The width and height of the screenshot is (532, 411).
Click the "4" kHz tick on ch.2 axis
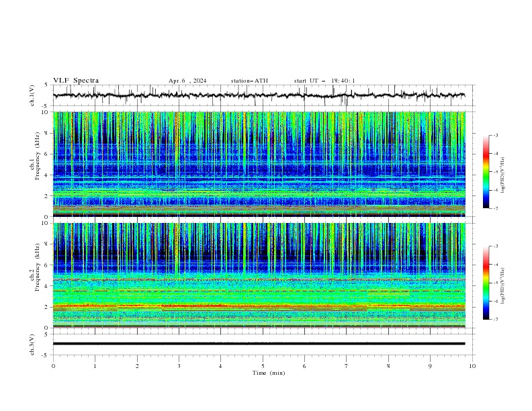[48, 286]
